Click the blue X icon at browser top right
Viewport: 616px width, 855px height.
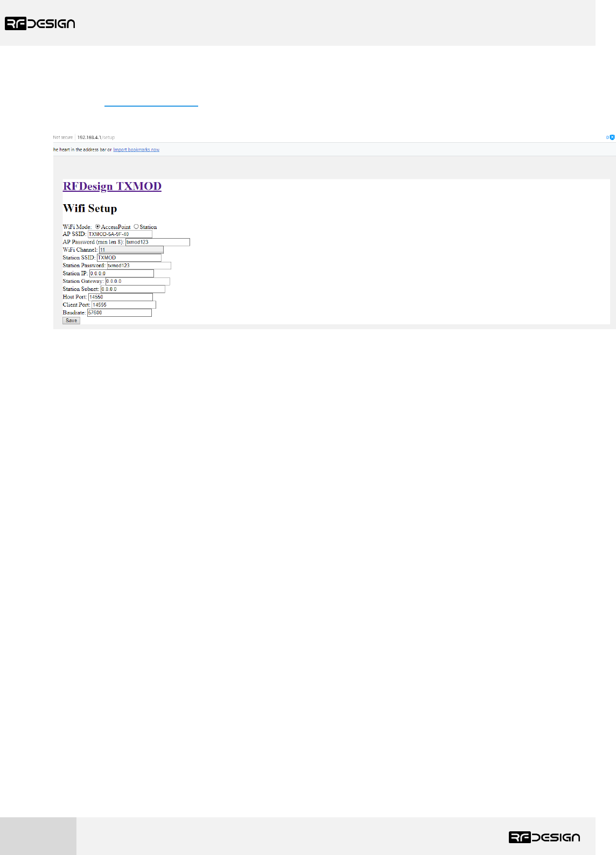(x=612, y=137)
